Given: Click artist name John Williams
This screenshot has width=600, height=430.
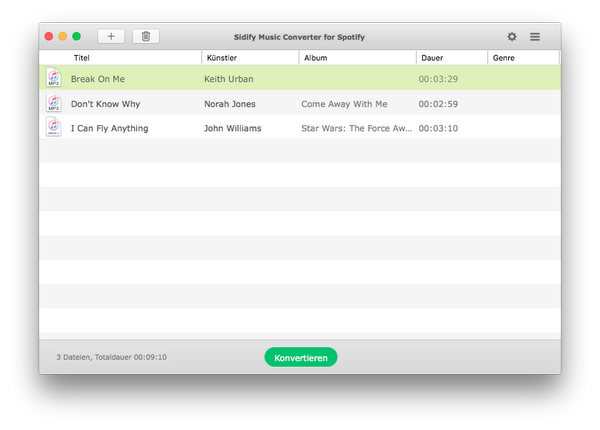Looking at the screenshot, I should click(232, 129).
